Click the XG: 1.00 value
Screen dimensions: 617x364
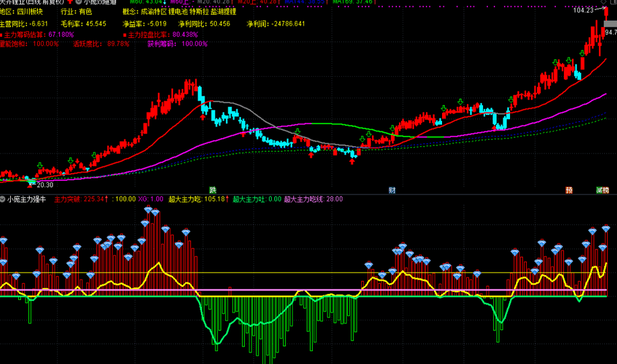[x=151, y=199]
